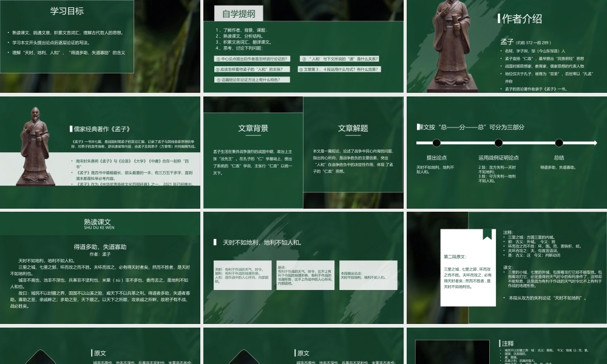The width and height of the screenshot is (607, 364).
Task: Click the 文章背景 heading
Action: pos(253,129)
